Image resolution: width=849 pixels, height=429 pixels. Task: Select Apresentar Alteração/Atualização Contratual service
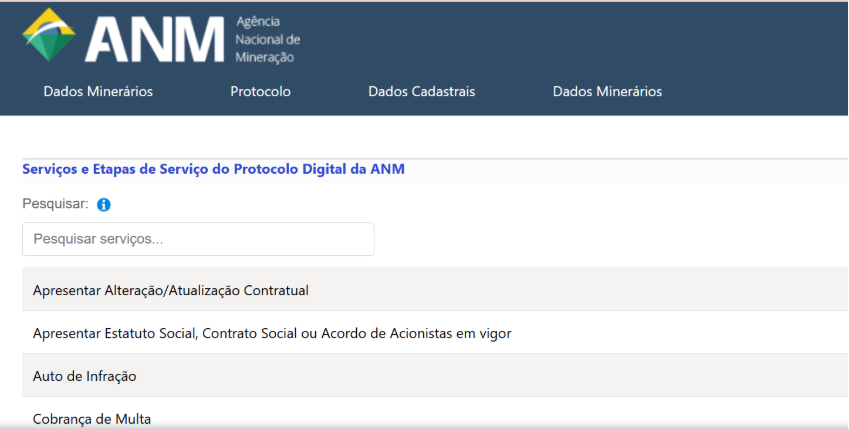435,290
